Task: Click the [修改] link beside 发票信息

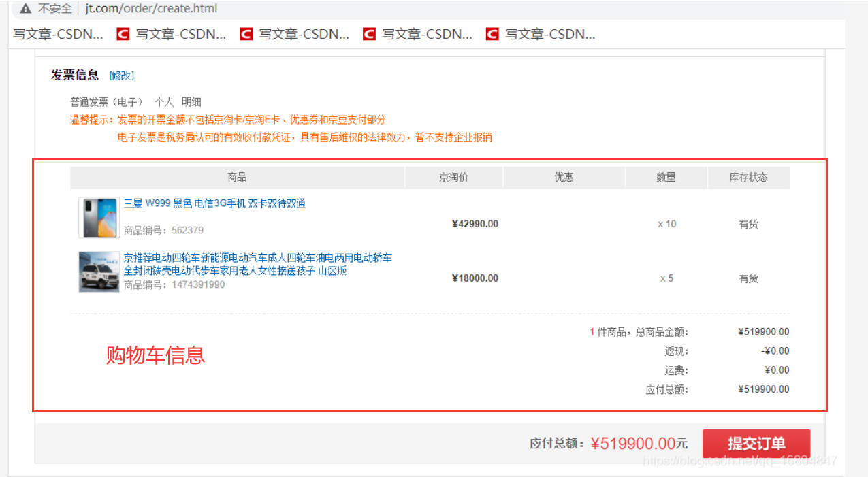Action: click(x=122, y=76)
